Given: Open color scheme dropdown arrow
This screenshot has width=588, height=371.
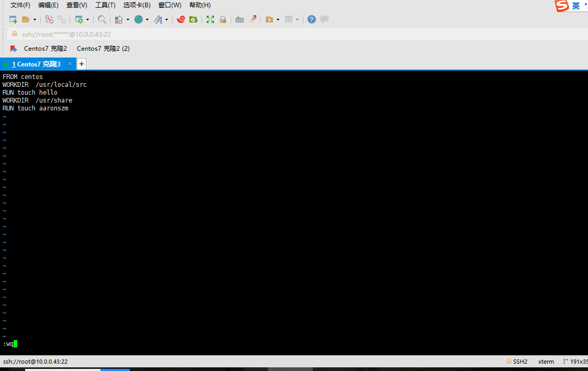Looking at the screenshot, I should (x=128, y=19).
